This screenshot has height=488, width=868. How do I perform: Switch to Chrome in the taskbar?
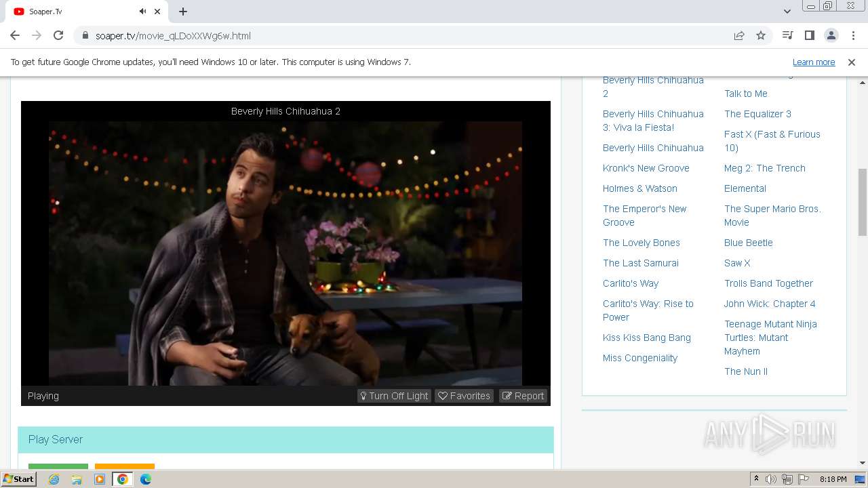[122, 479]
